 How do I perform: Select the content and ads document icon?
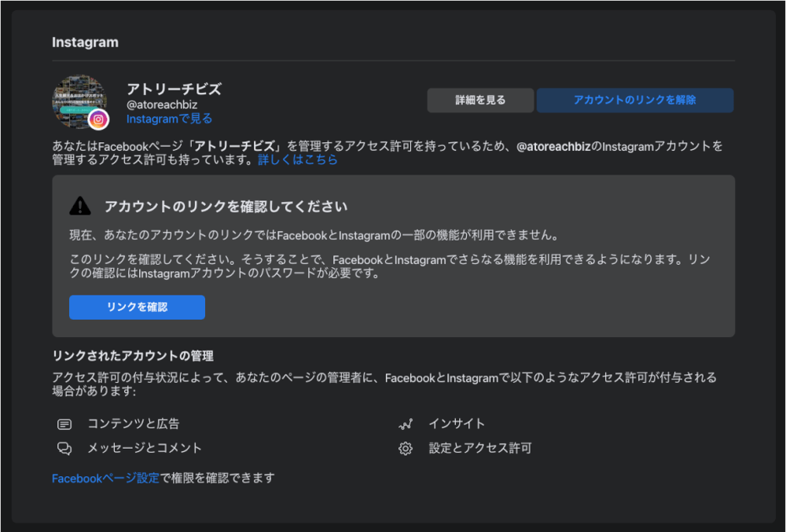pyautogui.click(x=64, y=423)
